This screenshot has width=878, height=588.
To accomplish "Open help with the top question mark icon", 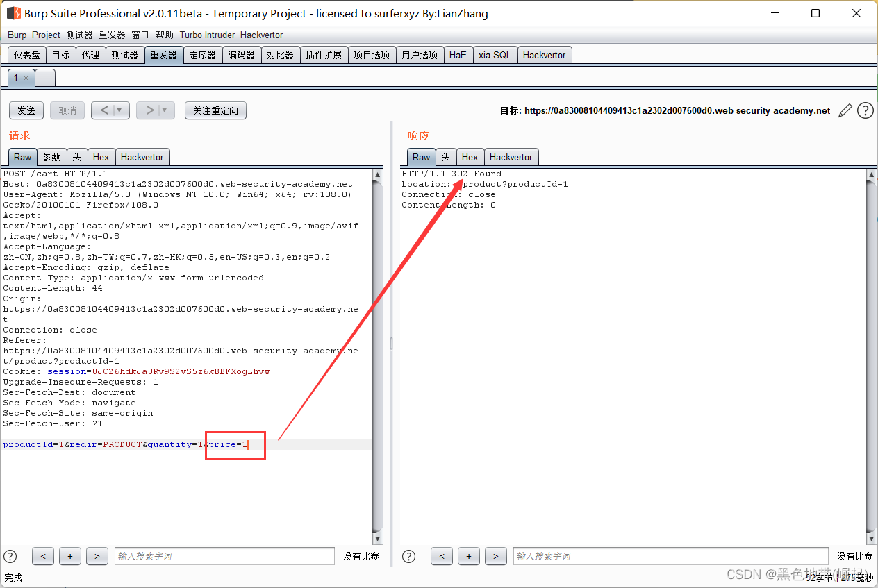I will click(865, 110).
